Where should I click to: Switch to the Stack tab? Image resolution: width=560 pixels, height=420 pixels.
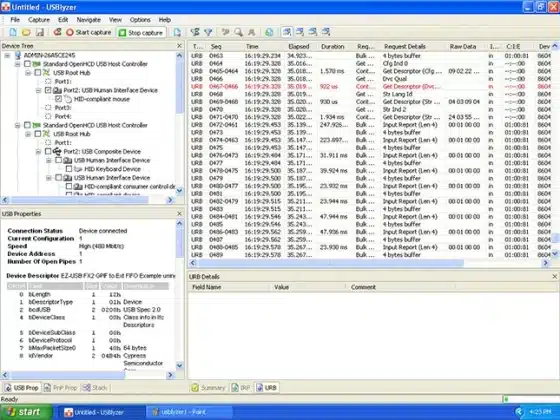(x=95, y=388)
